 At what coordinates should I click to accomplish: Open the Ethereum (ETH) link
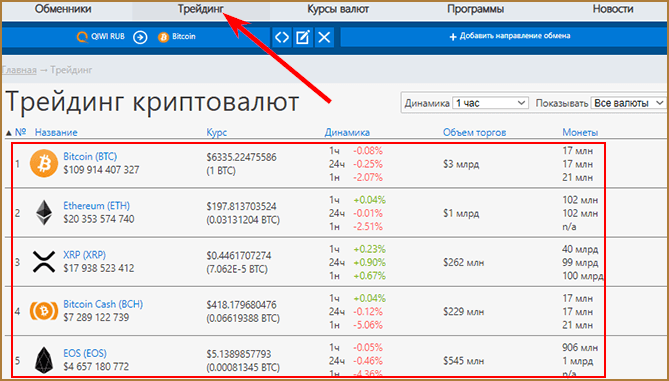coord(96,205)
